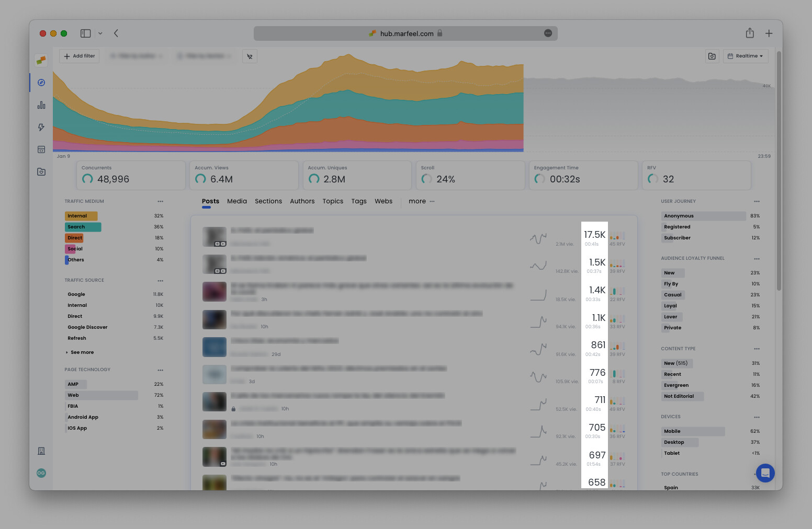Open the Marfeel home via logo icon
This screenshot has width=812, height=529.
(x=41, y=60)
